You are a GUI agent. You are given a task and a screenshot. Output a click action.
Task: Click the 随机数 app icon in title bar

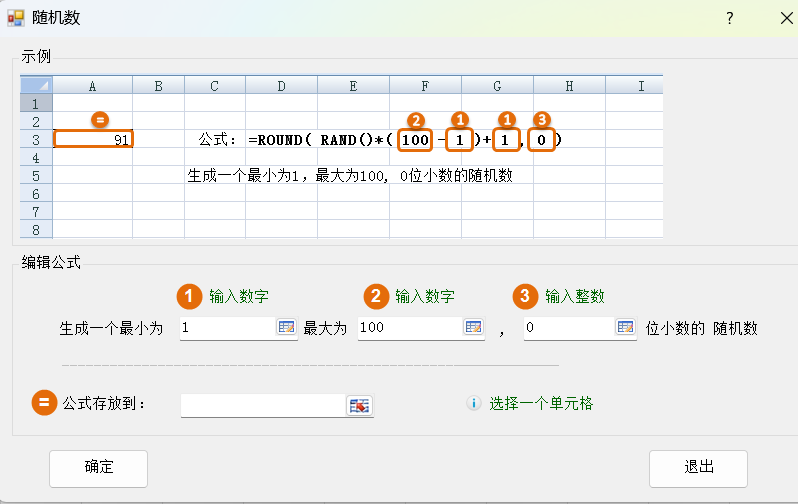[17, 18]
